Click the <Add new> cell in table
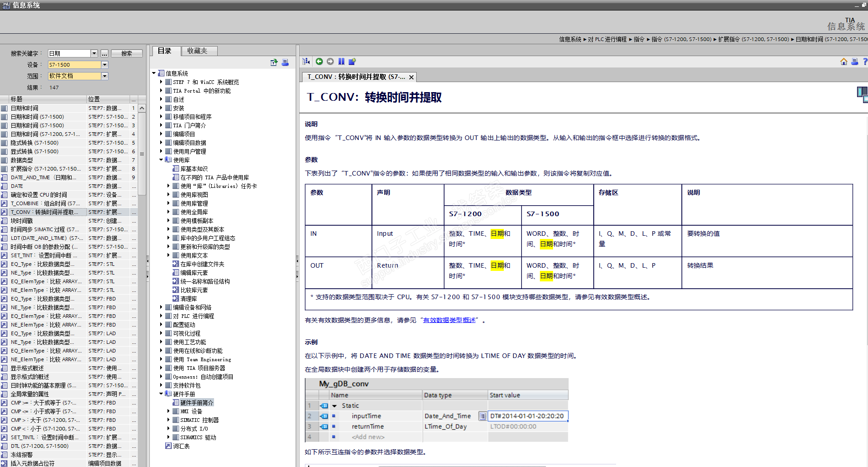 click(368, 437)
